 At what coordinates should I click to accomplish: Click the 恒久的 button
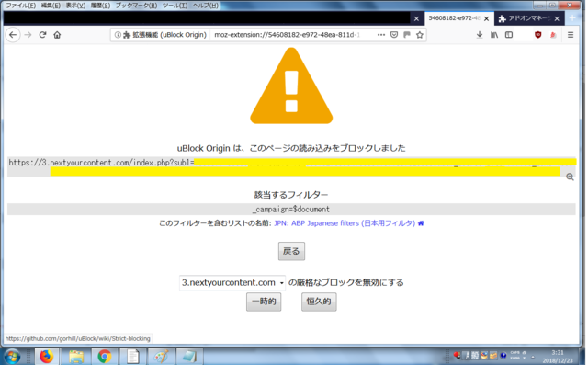click(x=319, y=302)
